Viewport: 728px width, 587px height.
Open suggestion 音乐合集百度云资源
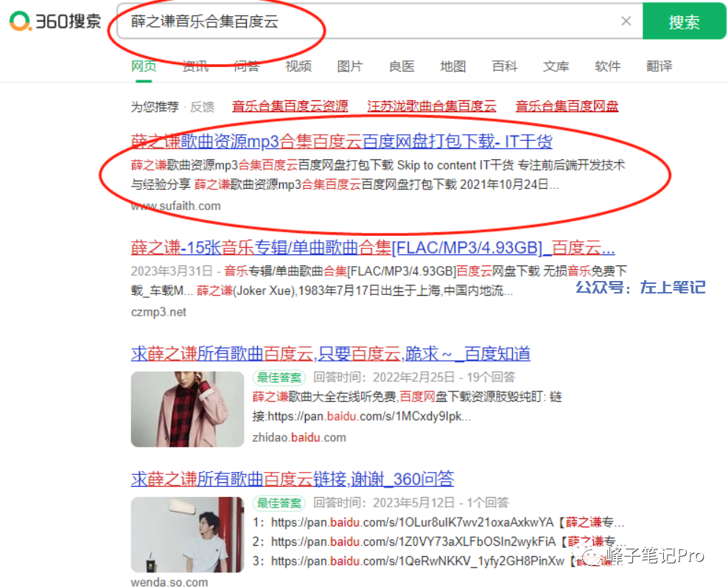290,106
